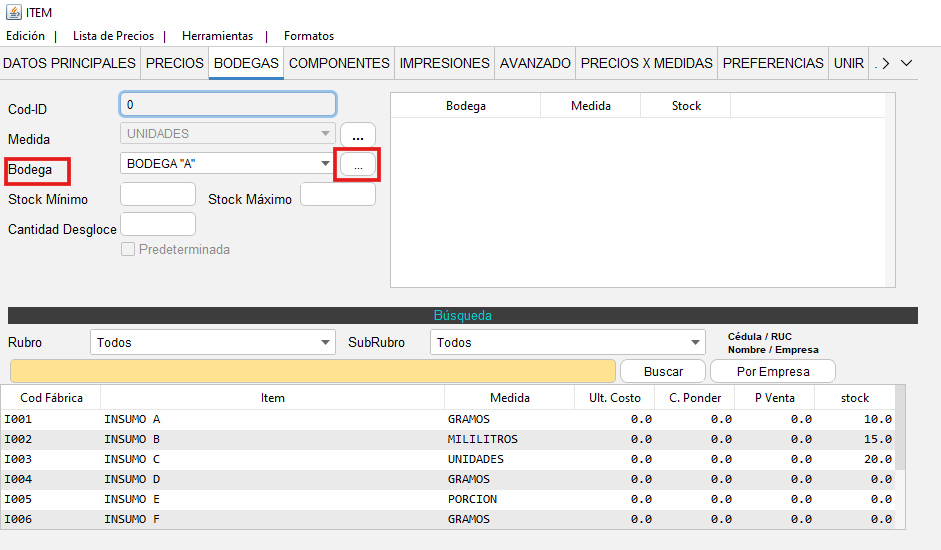
Task: Open the Herramientas menu
Action: (x=217, y=36)
